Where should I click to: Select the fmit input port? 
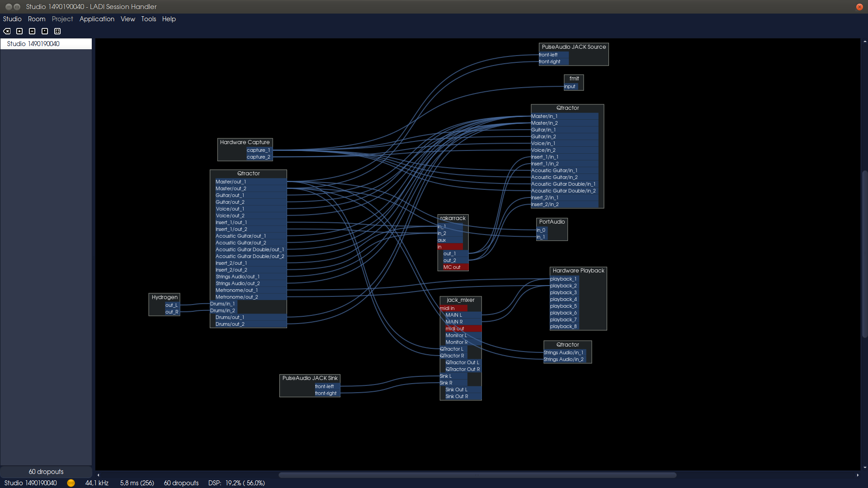pos(571,87)
